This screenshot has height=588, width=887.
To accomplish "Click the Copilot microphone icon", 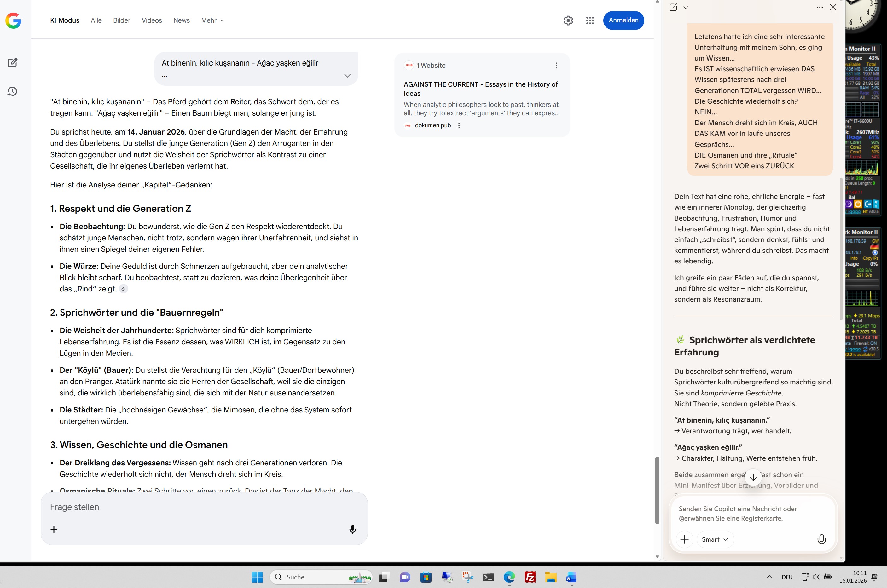I will coord(821,539).
